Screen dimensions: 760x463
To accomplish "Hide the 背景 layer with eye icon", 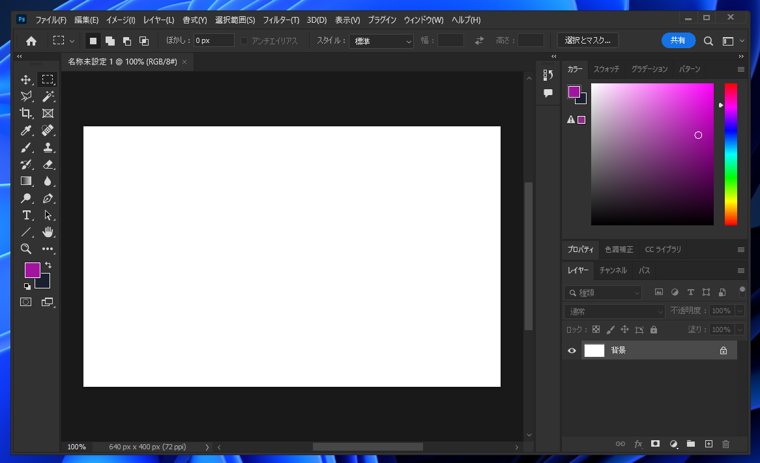I will coord(572,351).
